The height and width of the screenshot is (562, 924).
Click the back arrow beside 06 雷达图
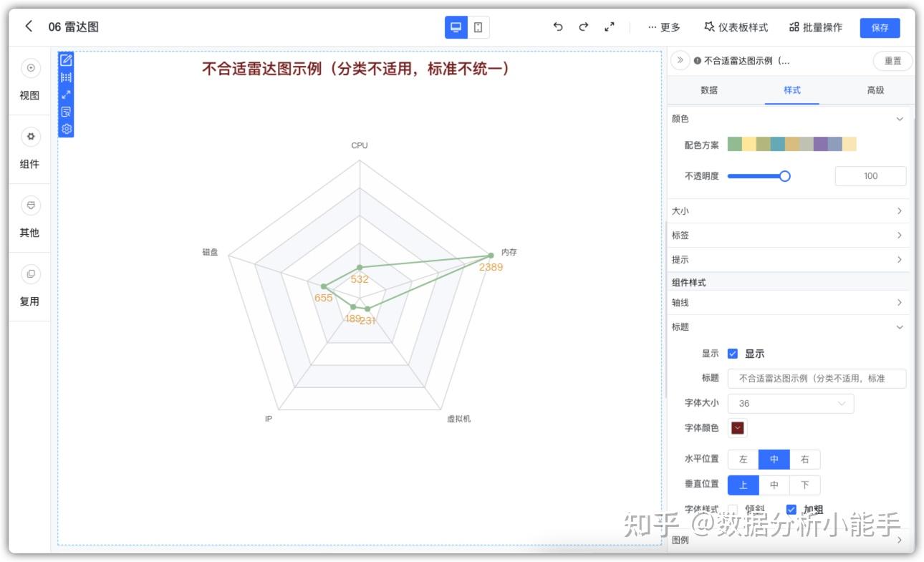click(x=29, y=26)
